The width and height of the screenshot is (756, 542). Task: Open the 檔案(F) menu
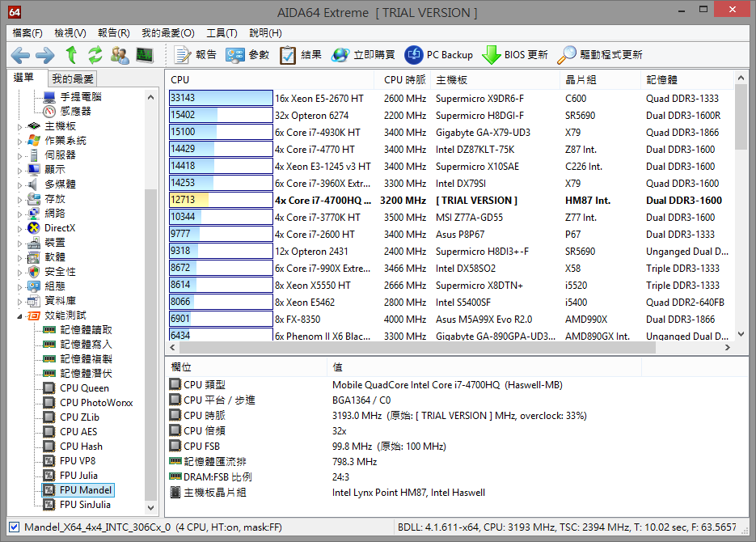[x=27, y=33]
